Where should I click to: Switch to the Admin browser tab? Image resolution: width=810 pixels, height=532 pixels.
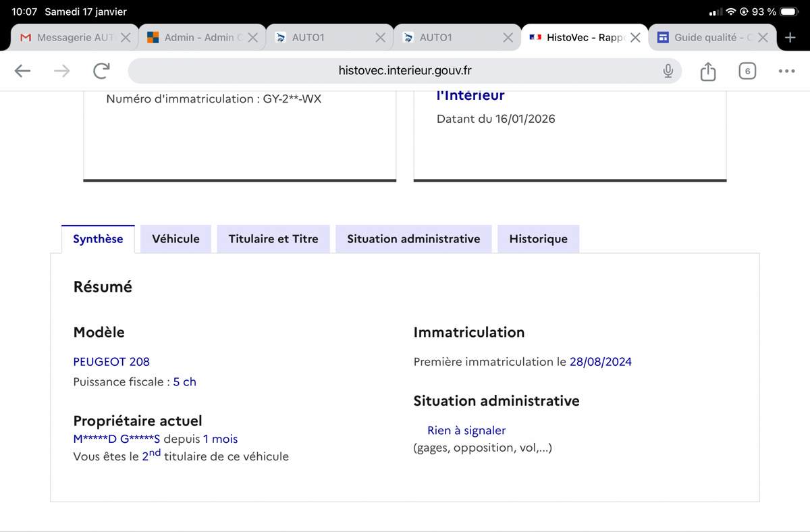[x=196, y=38]
